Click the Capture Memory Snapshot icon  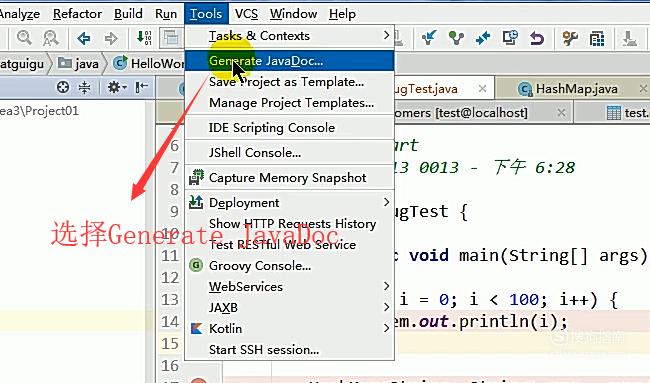click(x=196, y=177)
